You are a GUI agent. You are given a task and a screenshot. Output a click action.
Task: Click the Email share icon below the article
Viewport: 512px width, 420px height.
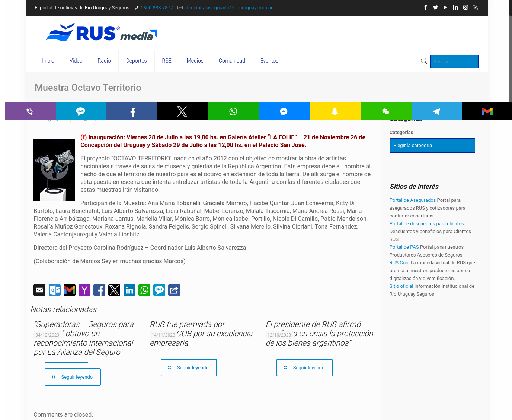tap(39, 290)
